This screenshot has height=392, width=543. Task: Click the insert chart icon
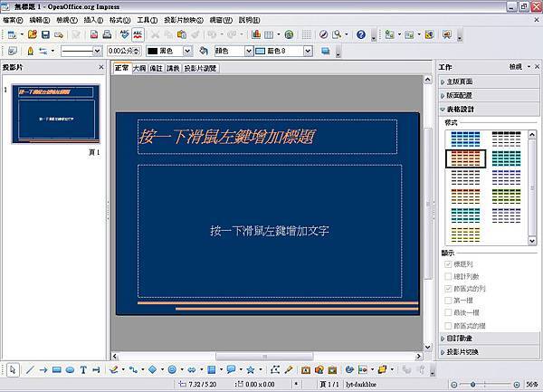[x=256, y=34]
